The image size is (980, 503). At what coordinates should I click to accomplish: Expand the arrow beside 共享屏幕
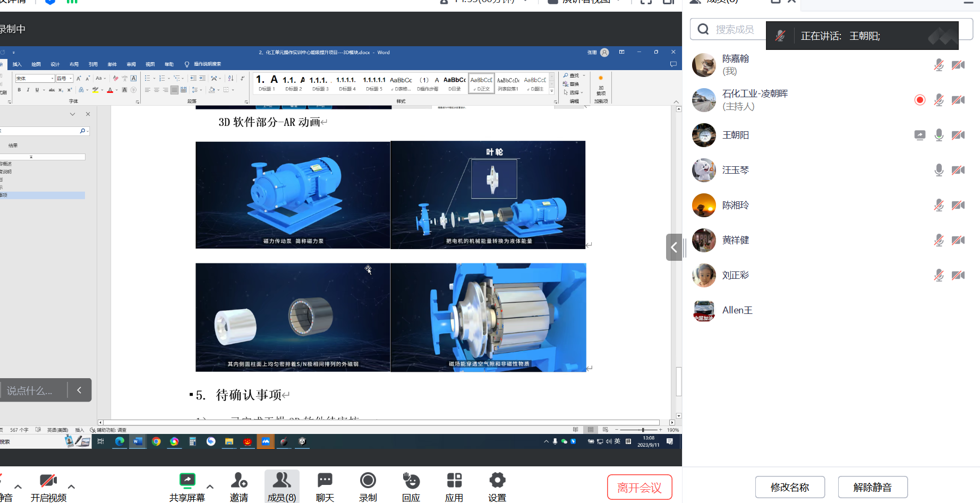210,487
